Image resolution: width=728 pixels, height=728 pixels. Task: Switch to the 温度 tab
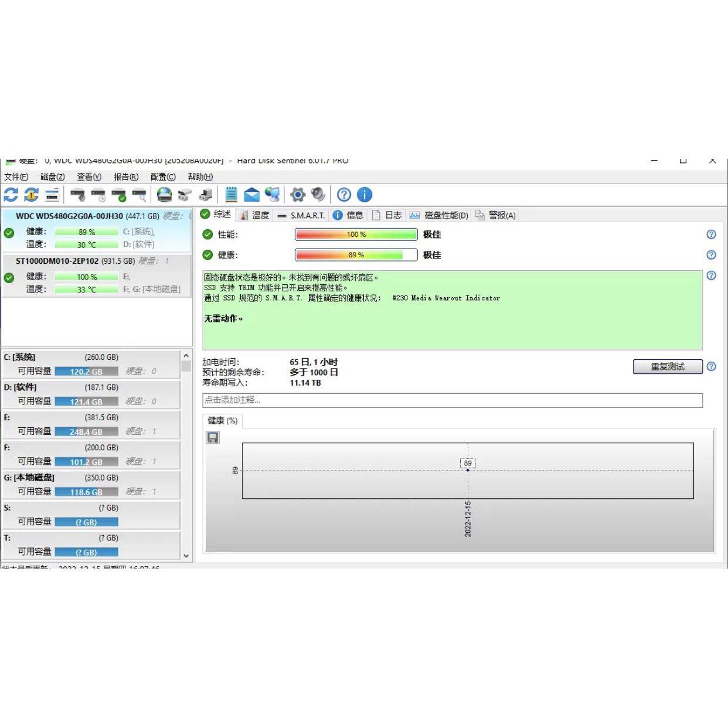click(x=255, y=215)
